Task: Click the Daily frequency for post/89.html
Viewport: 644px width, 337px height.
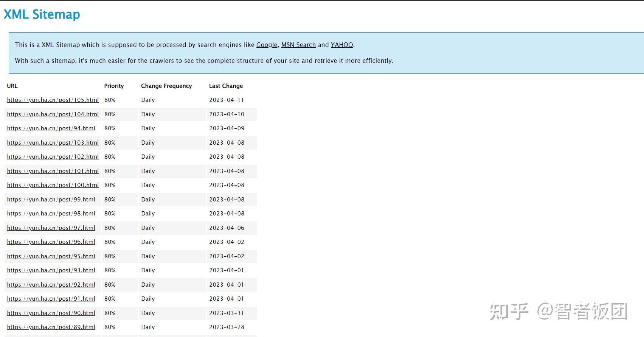Action: click(x=148, y=327)
